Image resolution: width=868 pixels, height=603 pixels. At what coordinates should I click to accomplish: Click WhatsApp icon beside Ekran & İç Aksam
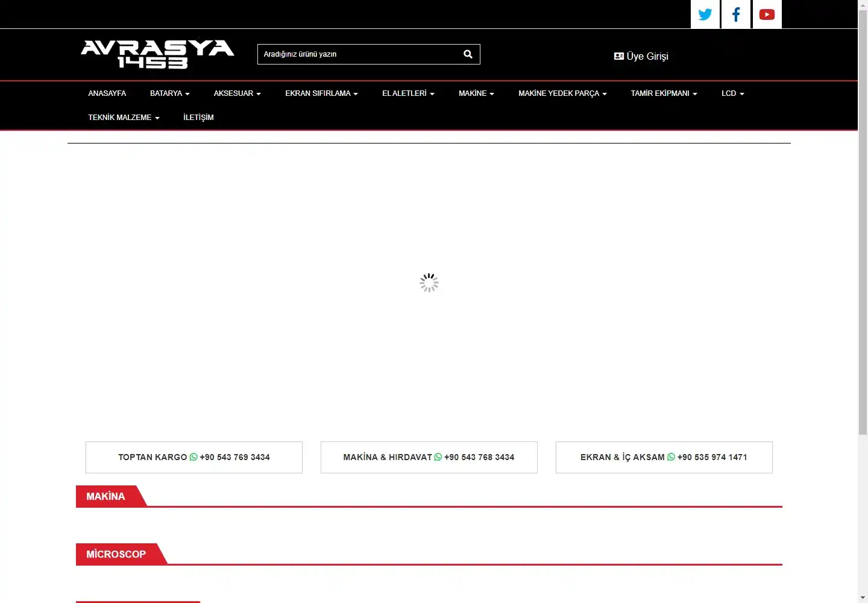point(671,457)
